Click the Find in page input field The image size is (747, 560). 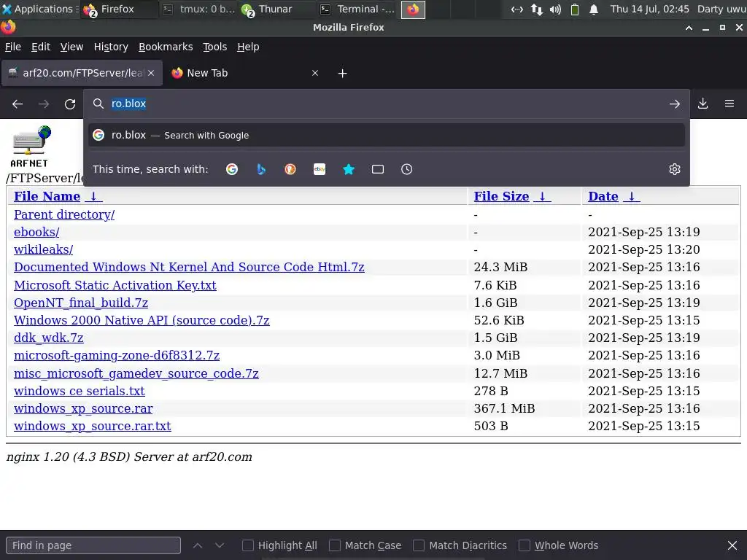pos(93,545)
